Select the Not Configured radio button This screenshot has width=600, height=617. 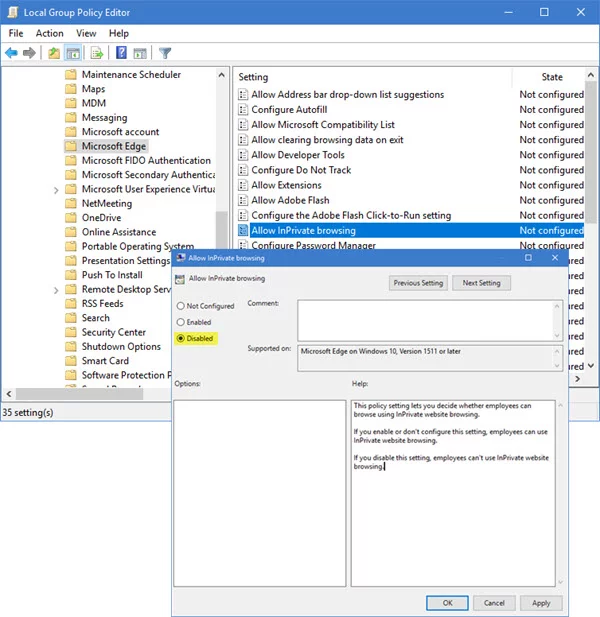(x=181, y=306)
